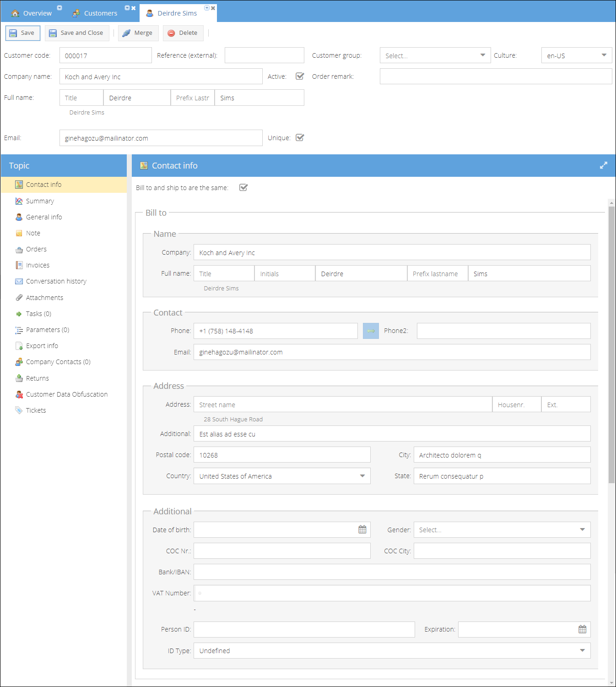Open the Summary topic
616x687 pixels.
pyautogui.click(x=64, y=201)
